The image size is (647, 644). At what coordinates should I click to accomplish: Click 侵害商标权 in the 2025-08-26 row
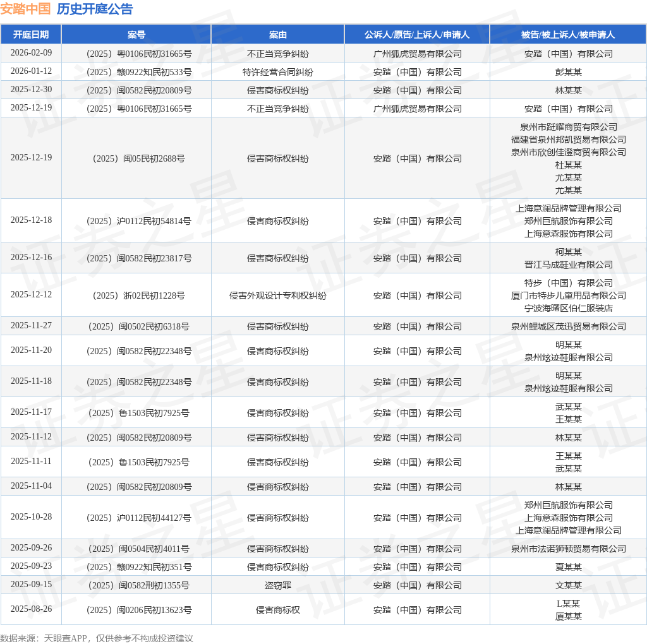[x=278, y=610]
